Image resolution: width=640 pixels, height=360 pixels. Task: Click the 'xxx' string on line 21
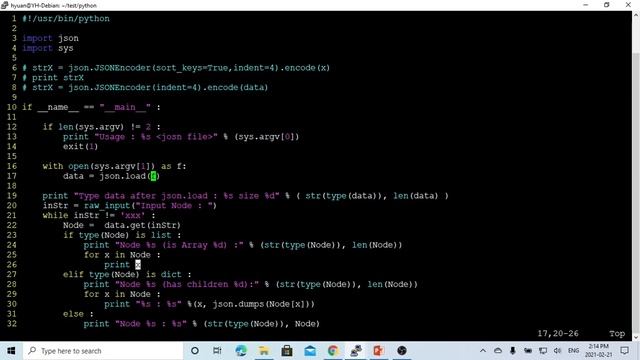click(133, 216)
